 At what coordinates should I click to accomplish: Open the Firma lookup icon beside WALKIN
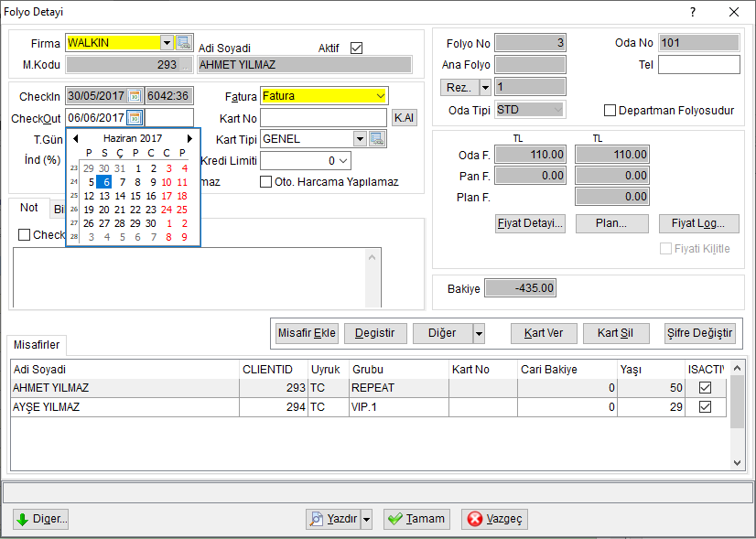[x=184, y=43]
